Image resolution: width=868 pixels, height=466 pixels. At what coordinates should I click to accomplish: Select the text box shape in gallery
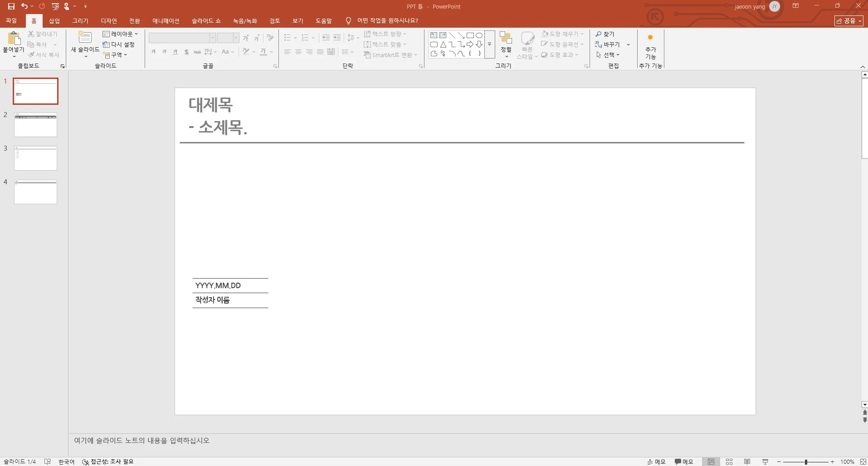click(x=434, y=35)
